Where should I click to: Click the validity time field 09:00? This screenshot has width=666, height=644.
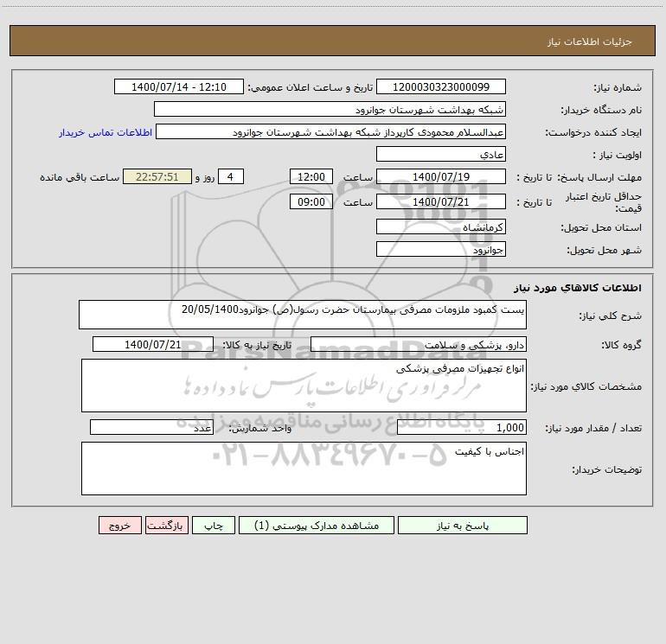tap(311, 201)
